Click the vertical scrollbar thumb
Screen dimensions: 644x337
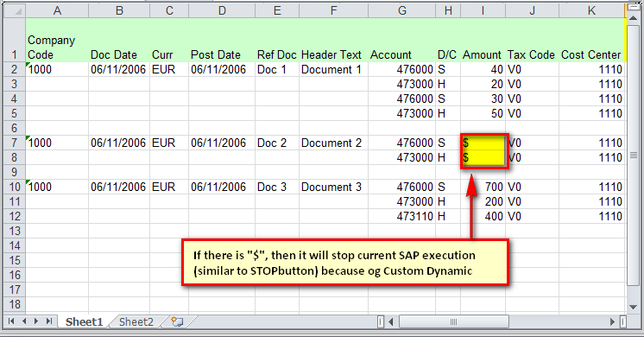point(633,155)
